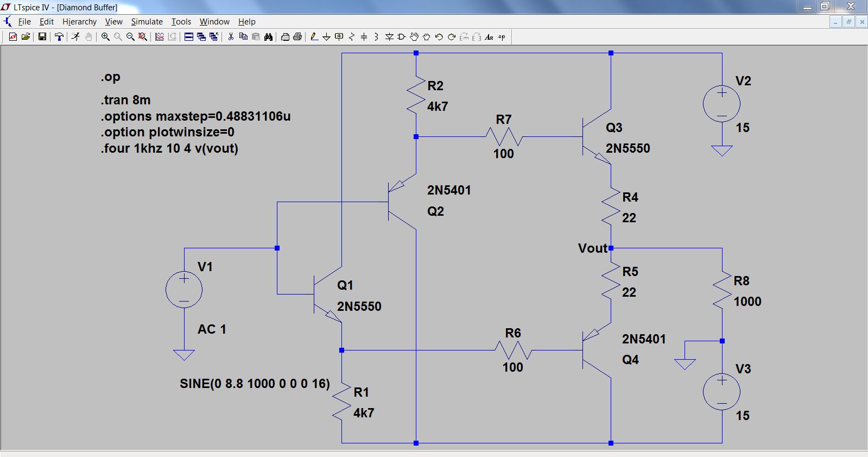Image resolution: width=868 pixels, height=457 pixels.
Task: Click the Undo arrow icon
Action: pos(439,37)
